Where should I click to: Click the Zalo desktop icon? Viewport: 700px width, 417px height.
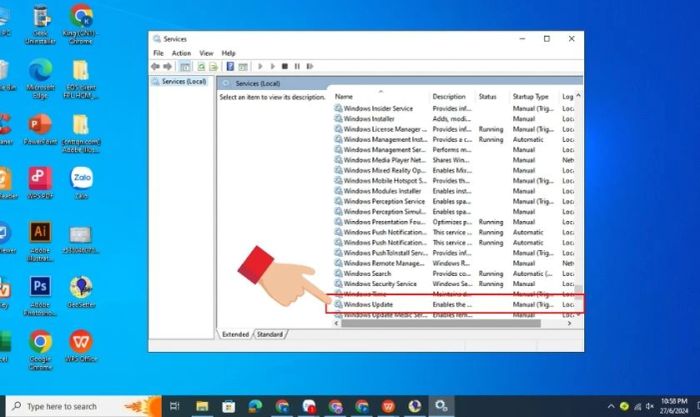(82, 183)
